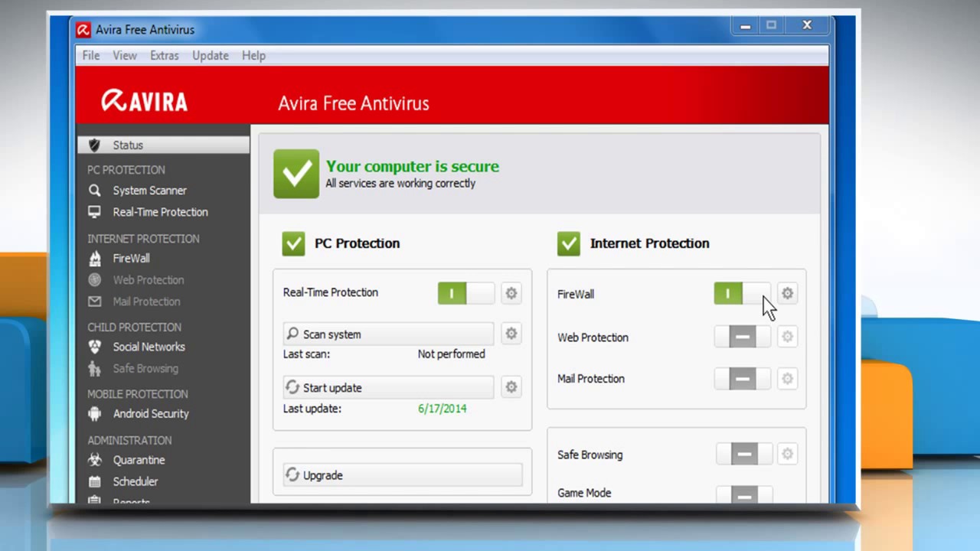Image resolution: width=980 pixels, height=551 pixels.
Task: Open Real-Time Protection settings gear
Action: click(x=511, y=293)
